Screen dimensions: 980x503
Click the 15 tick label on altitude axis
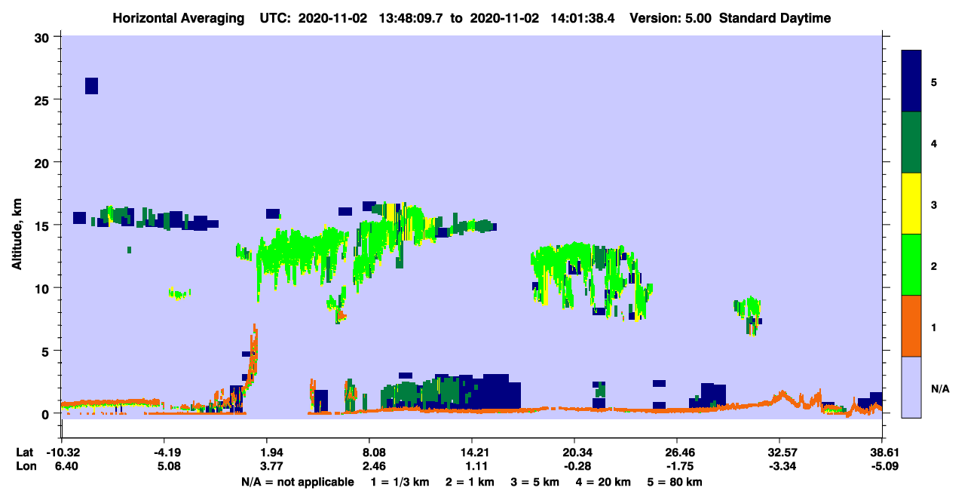click(43, 225)
